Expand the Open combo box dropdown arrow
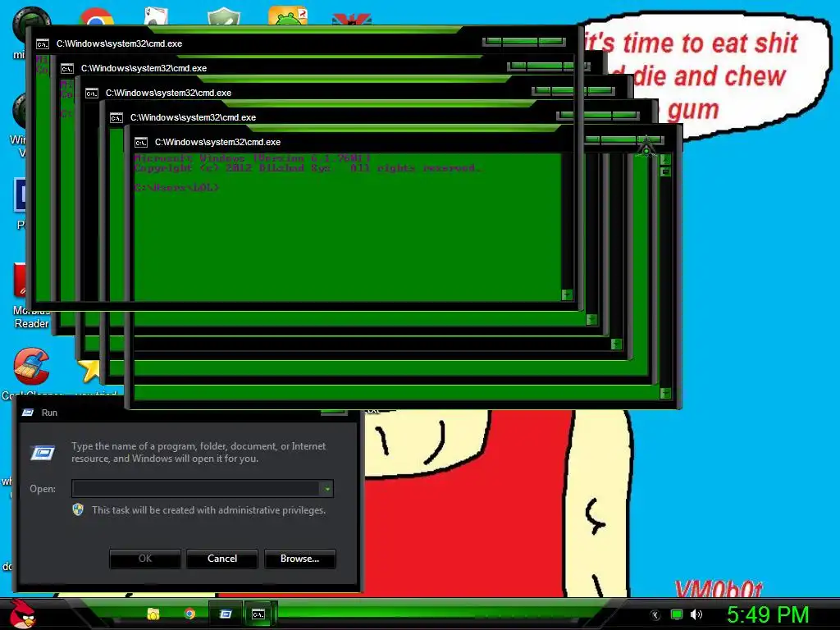The width and height of the screenshot is (840, 630). coord(326,489)
